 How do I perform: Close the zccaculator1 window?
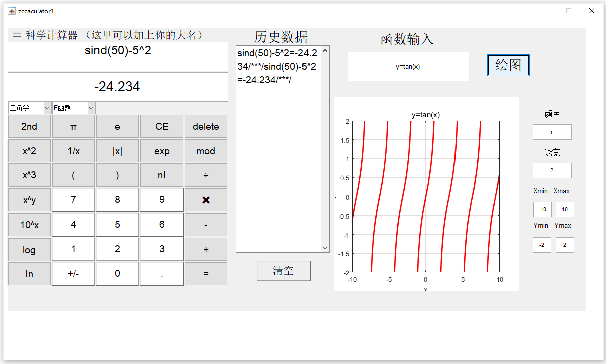(592, 11)
